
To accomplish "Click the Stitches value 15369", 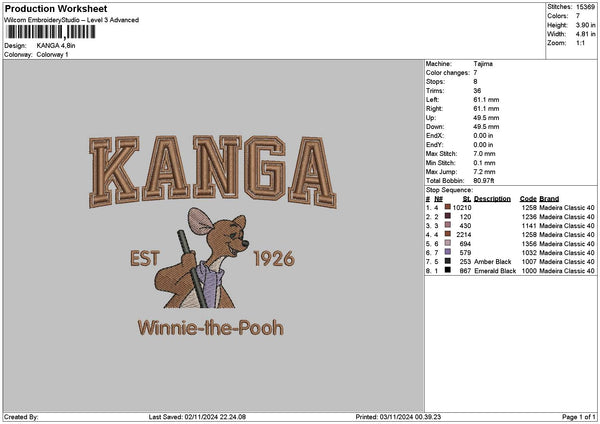I will (585, 7).
